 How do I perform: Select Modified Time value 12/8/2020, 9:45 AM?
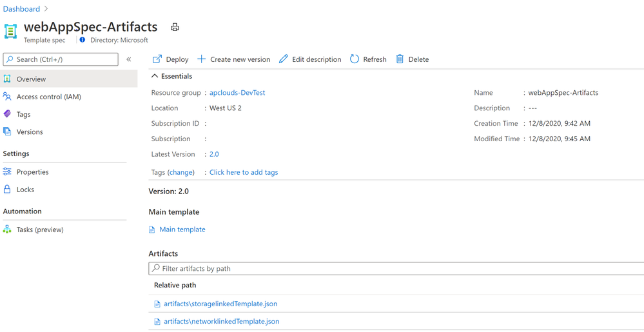tap(560, 139)
